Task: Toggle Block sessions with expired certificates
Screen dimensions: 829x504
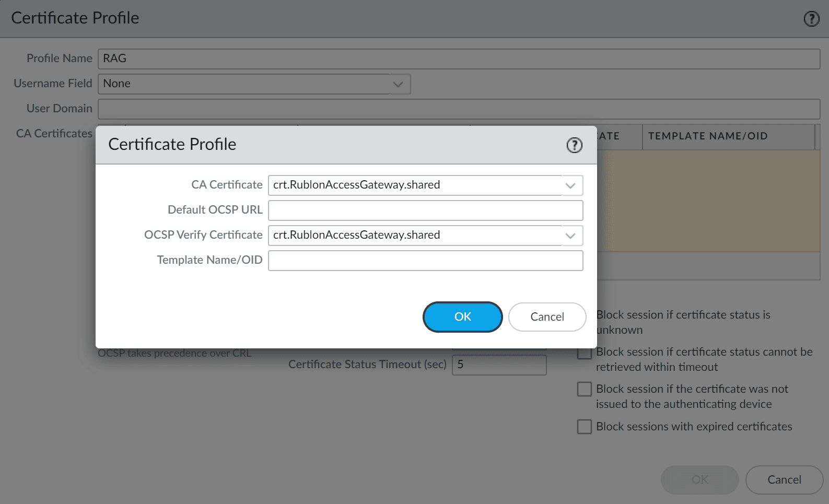Action: pyautogui.click(x=585, y=427)
